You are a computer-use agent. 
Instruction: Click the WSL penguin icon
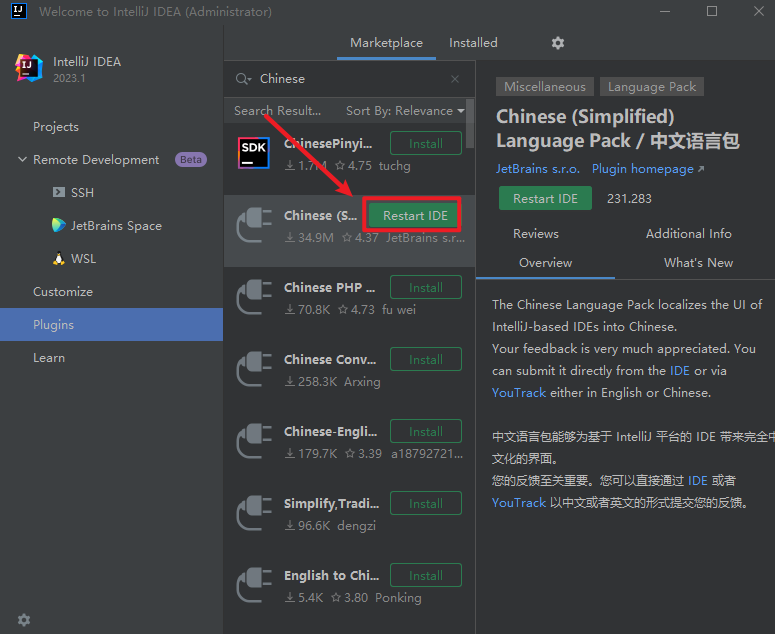[x=59, y=258]
